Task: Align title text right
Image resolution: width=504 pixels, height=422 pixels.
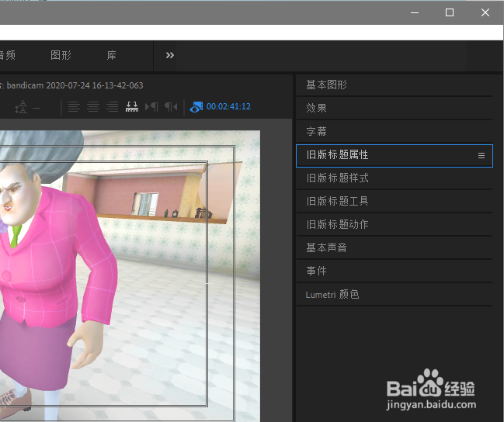Action: (113, 106)
